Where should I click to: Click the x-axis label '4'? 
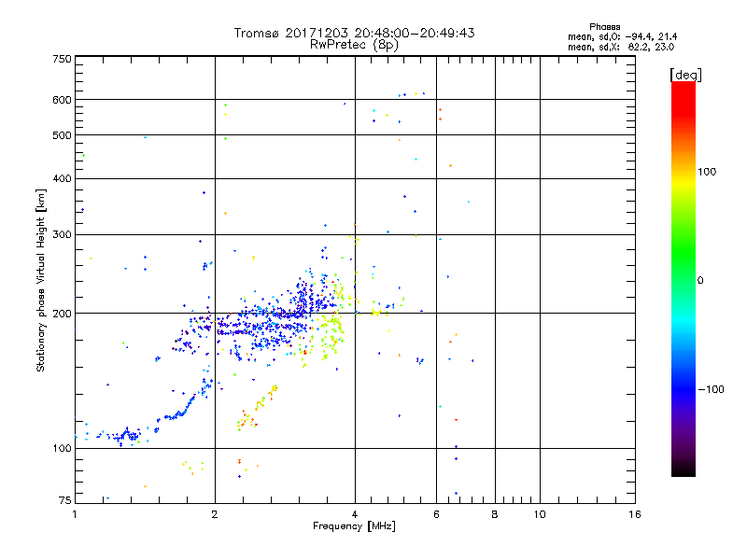tap(355, 514)
